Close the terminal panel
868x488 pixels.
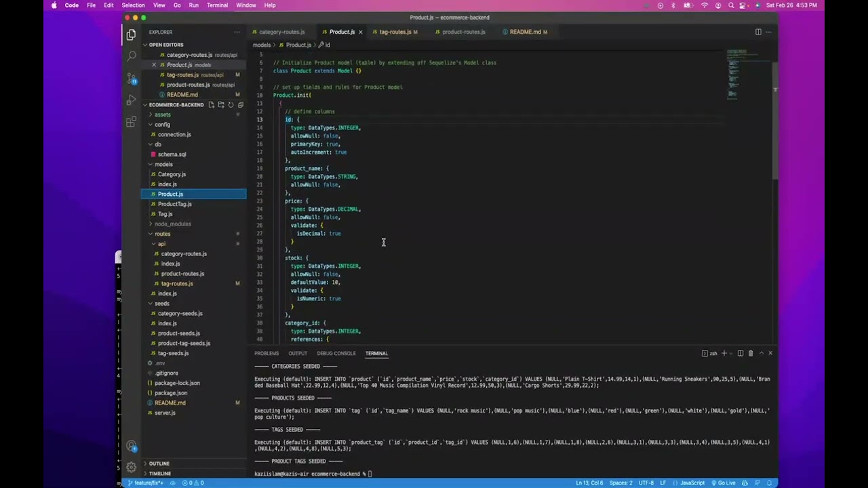tap(770, 353)
